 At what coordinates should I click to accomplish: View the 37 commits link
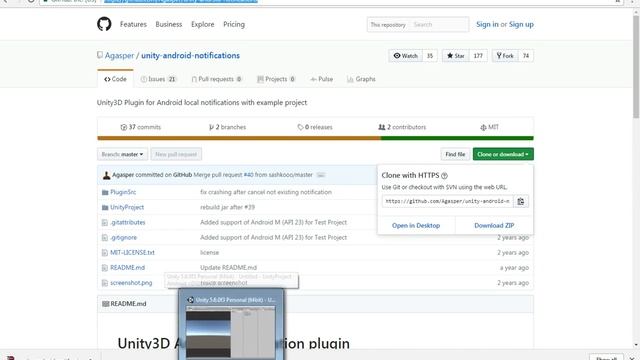click(141, 127)
